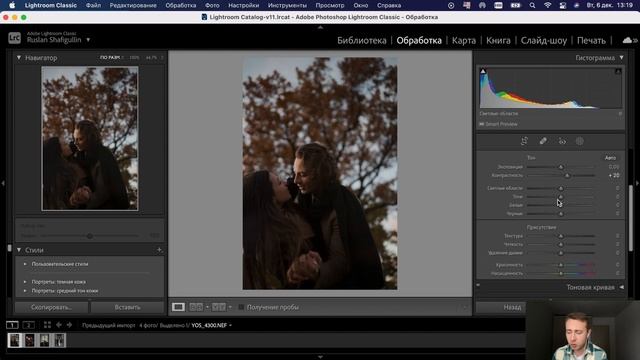The height and width of the screenshot is (360, 640).
Task: Switch to Loupe view mode
Action: click(178, 307)
